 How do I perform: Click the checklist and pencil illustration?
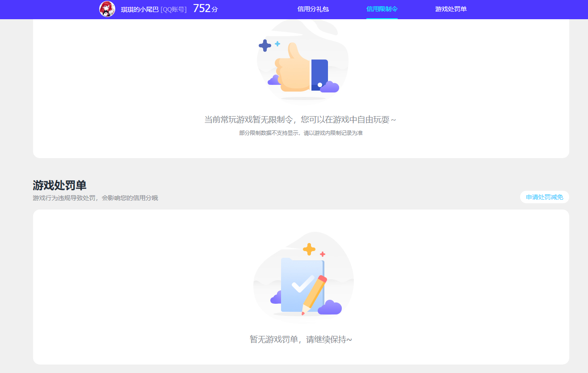pos(304,277)
